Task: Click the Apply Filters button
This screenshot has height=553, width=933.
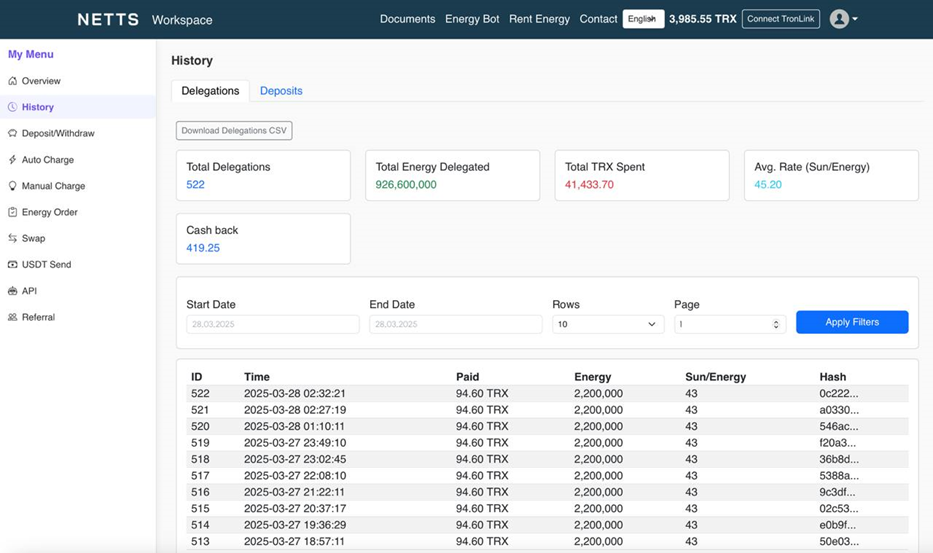Action: point(851,322)
